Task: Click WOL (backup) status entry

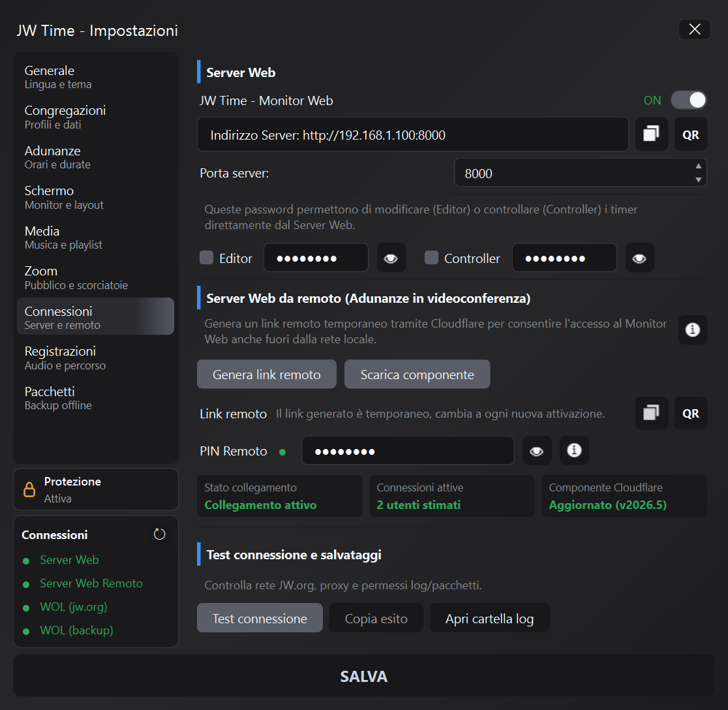Action: 76,630
